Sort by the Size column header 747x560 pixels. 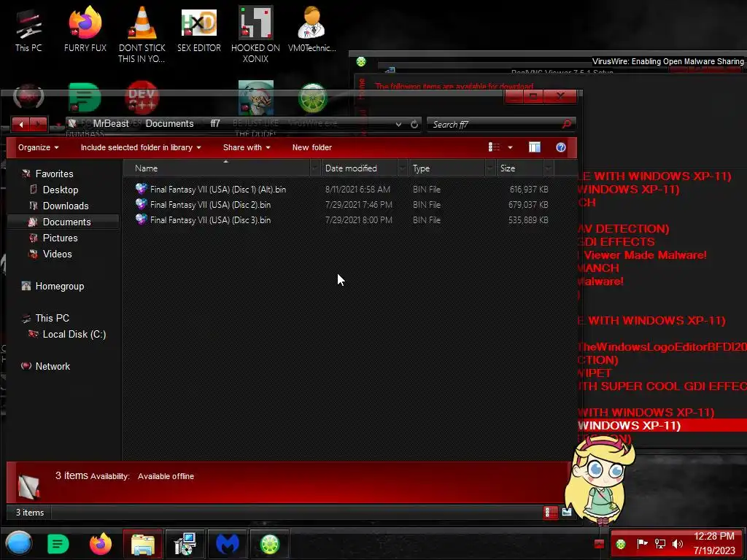coord(519,168)
